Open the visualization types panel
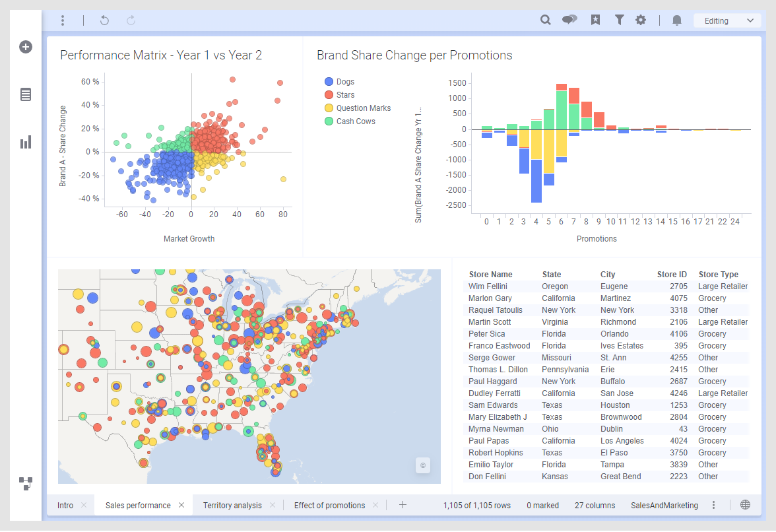This screenshot has width=776, height=532. (x=25, y=142)
